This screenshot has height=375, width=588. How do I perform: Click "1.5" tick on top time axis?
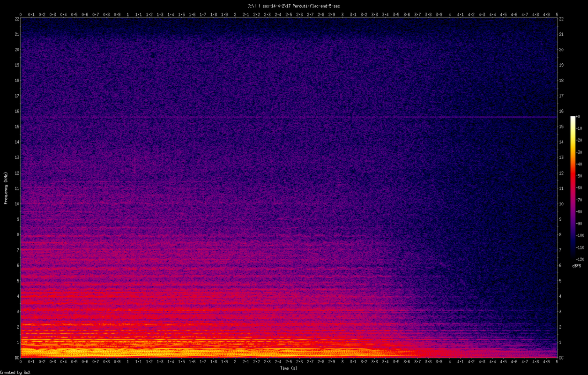[181, 15]
